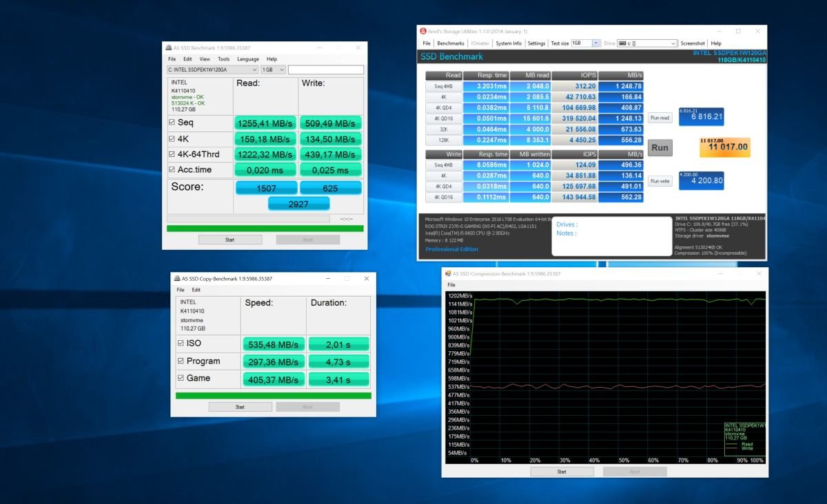The image size is (827, 504).
Task: Click the write score 625
Action: (330, 188)
